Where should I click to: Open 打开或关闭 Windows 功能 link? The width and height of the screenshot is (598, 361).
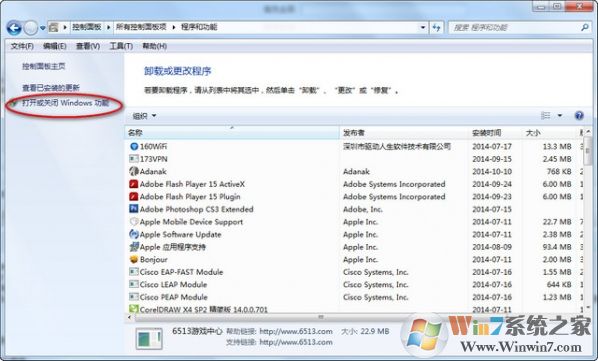pos(65,103)
